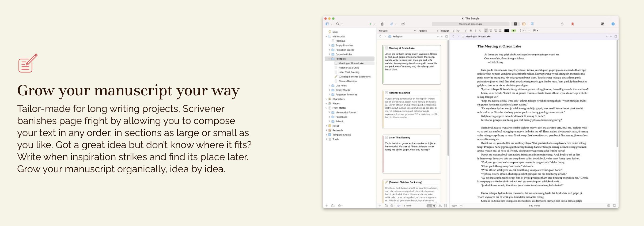The width and height of the screenshot is (644, 226).
Task: Click the search magnifier icon
Action: [338, 24]
